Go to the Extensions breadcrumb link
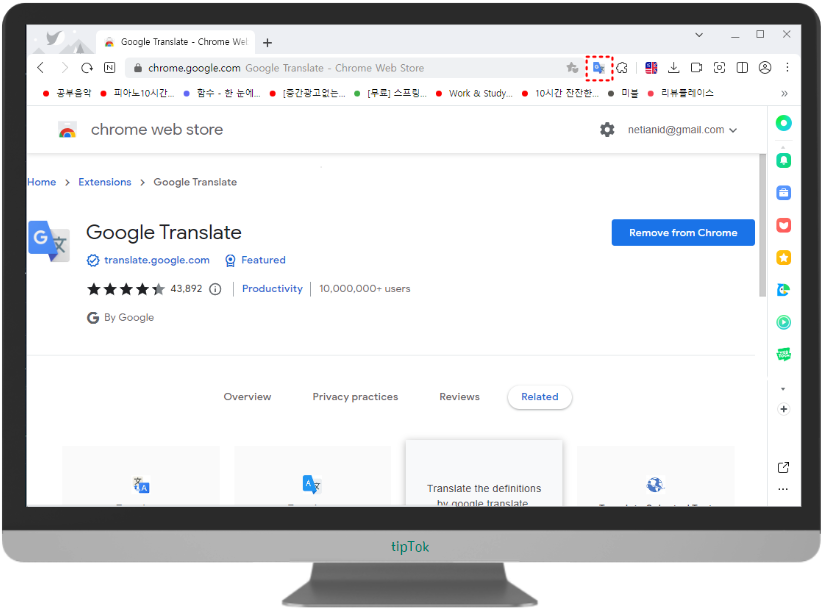Viewport: 823px width, 613px height. [x=104, y=182]
